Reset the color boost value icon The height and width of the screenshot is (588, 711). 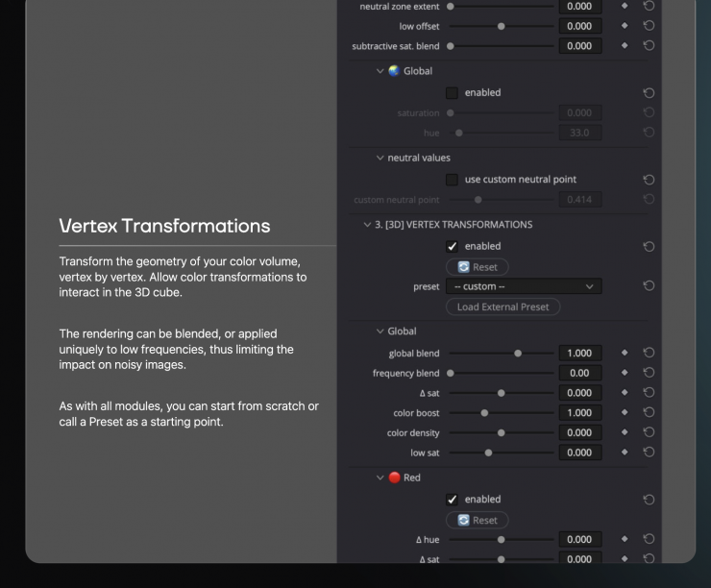[x=649, y=413]
